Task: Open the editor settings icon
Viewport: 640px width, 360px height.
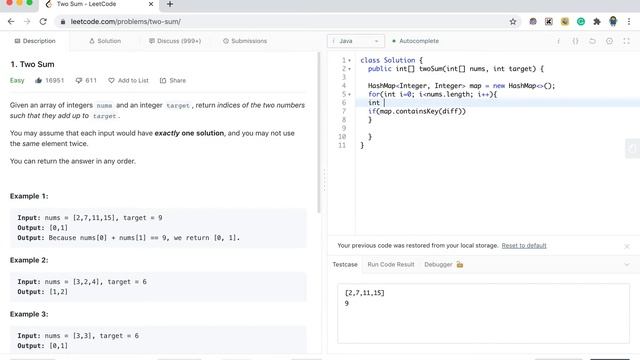Action: tap(609, 41)
